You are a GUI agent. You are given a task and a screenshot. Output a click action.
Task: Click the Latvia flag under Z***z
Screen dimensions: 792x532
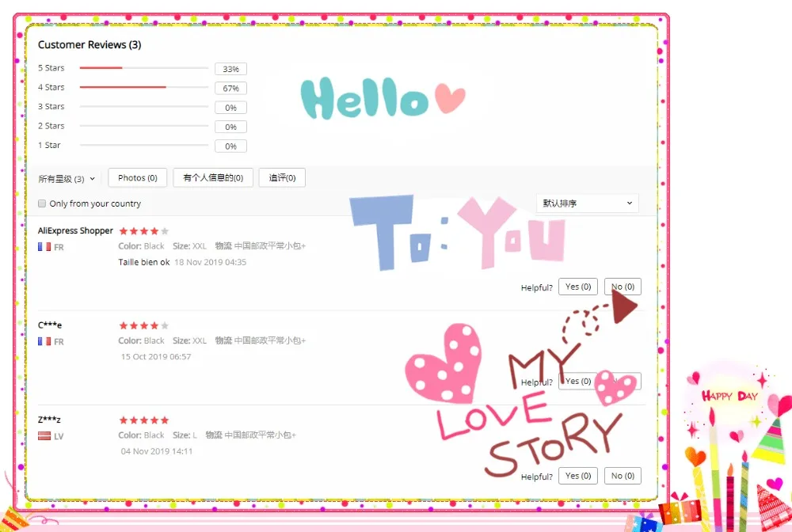coord(44,435)
